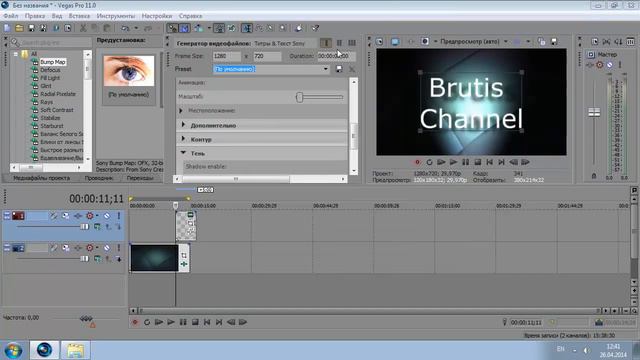Open the Preset combo box dropdown
This screenshot has width=640, height=360.
(x=325, y=69)
